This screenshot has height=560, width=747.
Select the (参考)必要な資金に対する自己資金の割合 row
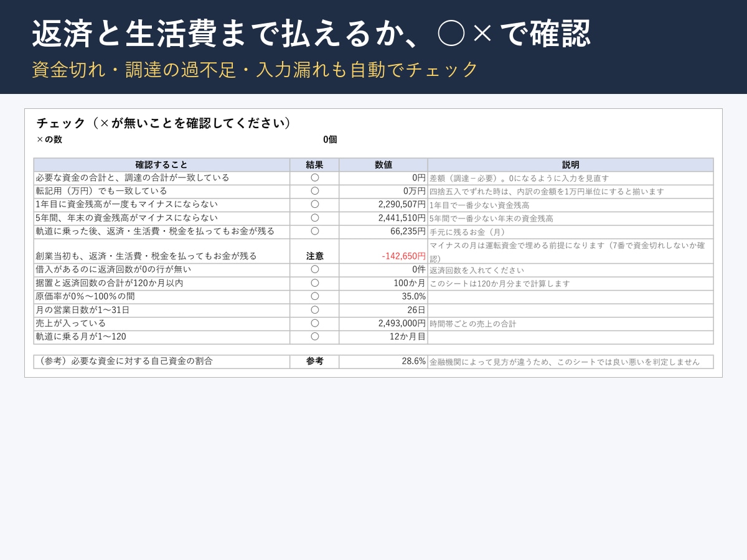pyautogui.click(x=374, y=362)
